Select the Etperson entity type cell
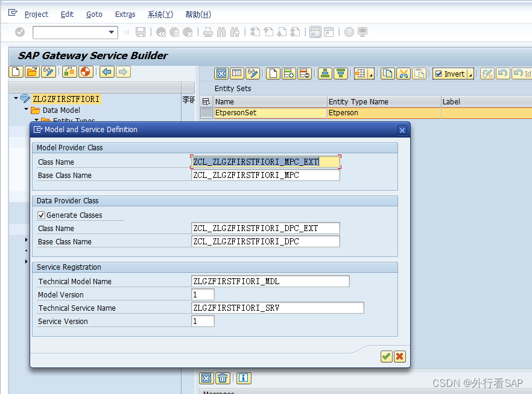This screenshot has width=532, height=394. pyautogui.click(x=384, y=113)
